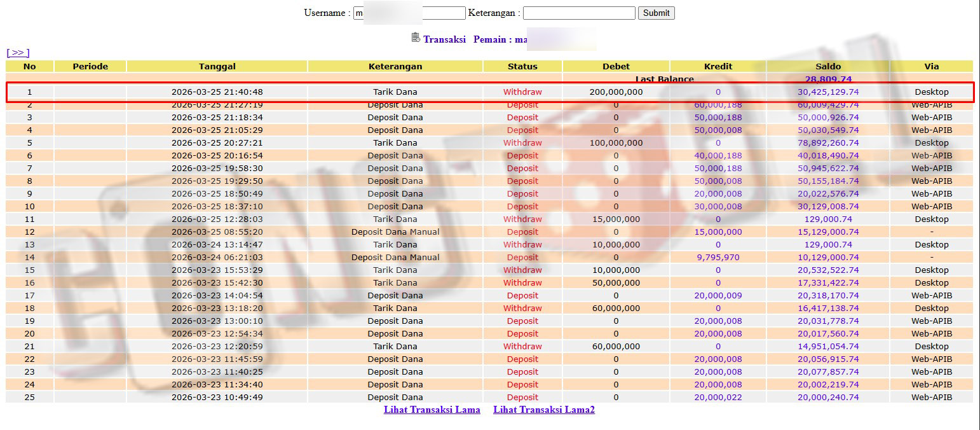Click kredit value 20,000,009
The image size is (980, 430).
(x=718, y=296)
